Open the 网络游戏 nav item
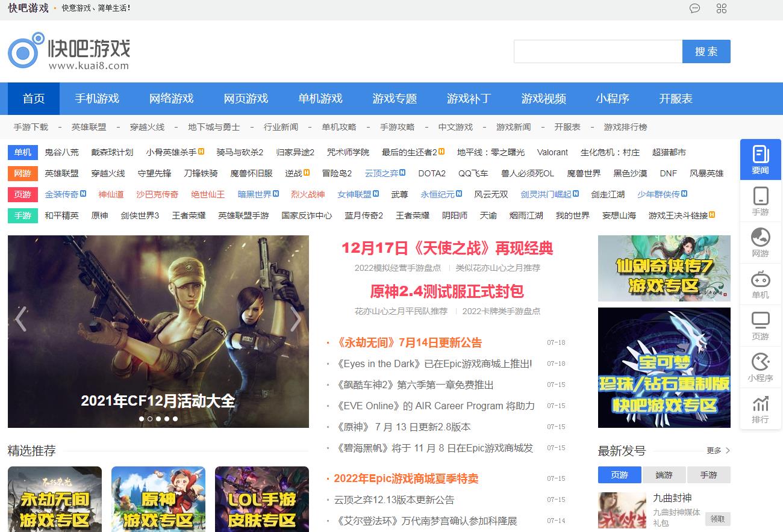This screenshot has height=532, width=783. click(172, 98)
